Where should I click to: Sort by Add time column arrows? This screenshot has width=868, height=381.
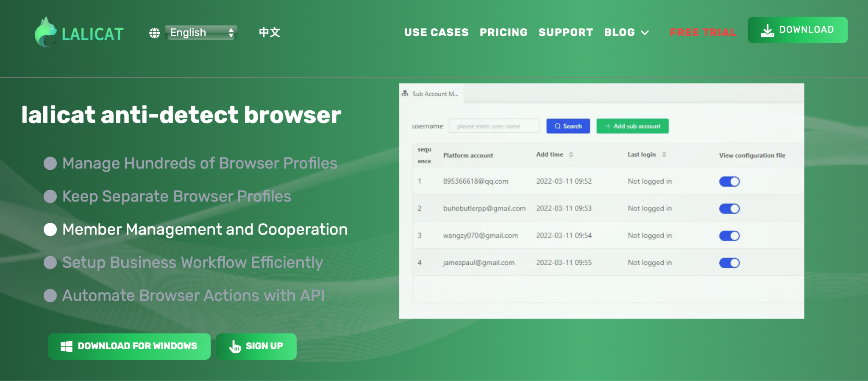[x=571, y=154]
